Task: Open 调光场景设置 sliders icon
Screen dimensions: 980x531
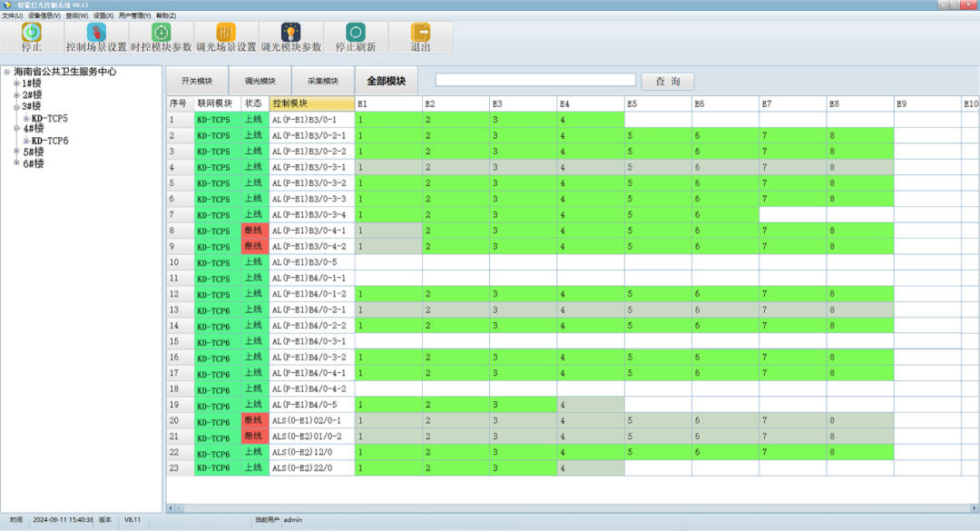Action: (226, 32)
